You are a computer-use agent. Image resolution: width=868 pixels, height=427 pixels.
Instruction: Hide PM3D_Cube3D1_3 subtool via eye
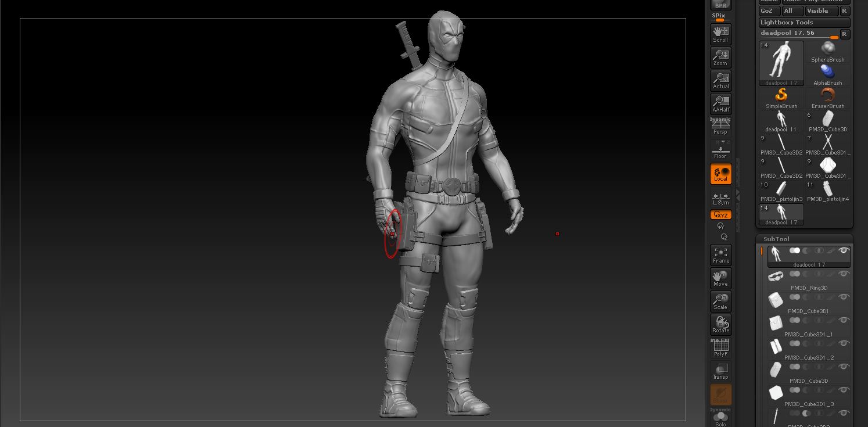pos(844,390)
